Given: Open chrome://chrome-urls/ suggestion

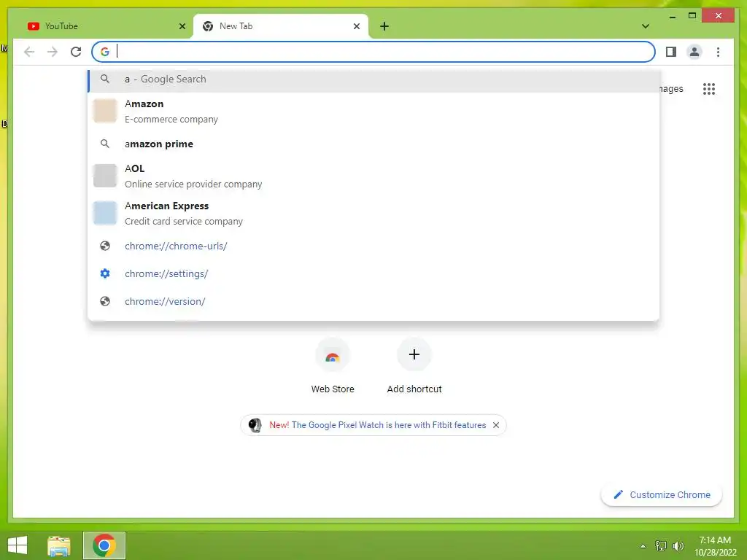Looking at the screenshot, I should click(x=374, y=246).
